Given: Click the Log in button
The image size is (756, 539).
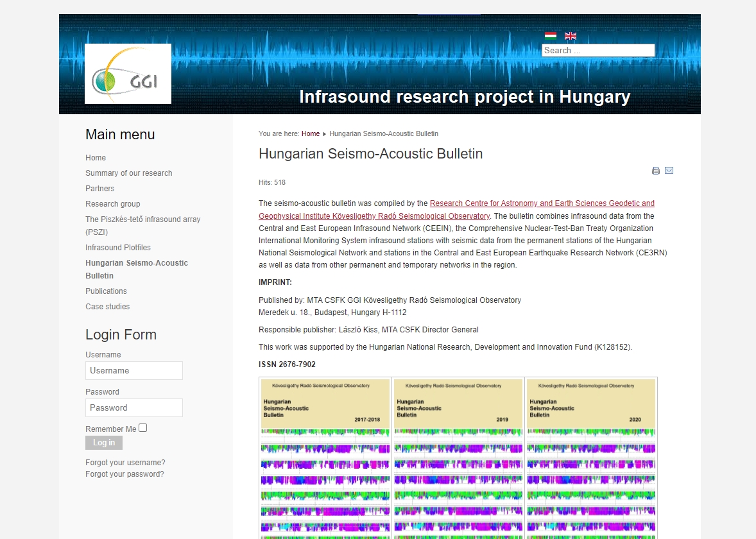Looking at the screenshot, I should (x=104, y=443).
